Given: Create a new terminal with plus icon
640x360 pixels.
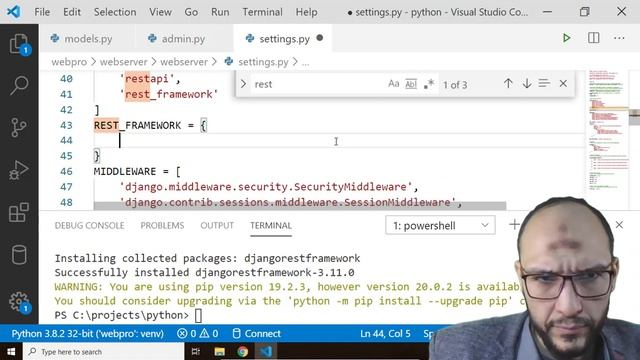Looking at the screenshot, I should 514,224.
